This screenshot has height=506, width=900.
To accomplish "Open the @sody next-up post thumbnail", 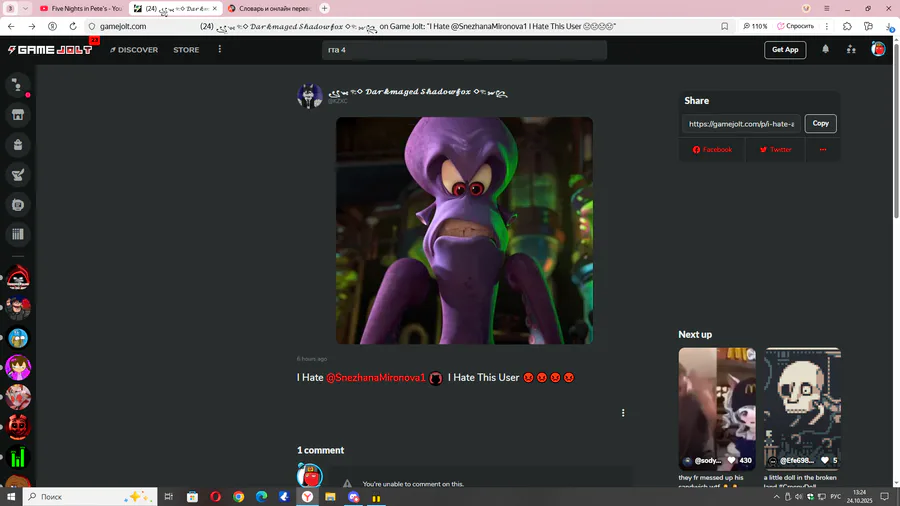I will tap(717, 408).
